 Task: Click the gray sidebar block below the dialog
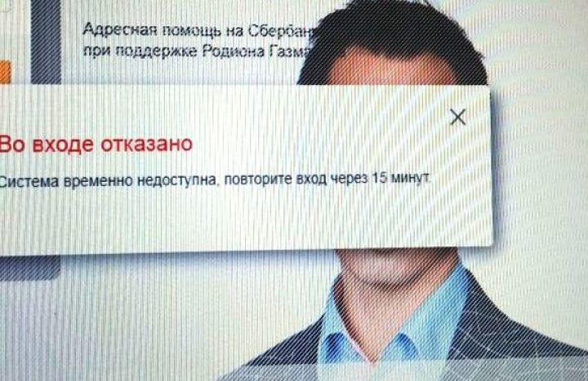tap(30, 268)
